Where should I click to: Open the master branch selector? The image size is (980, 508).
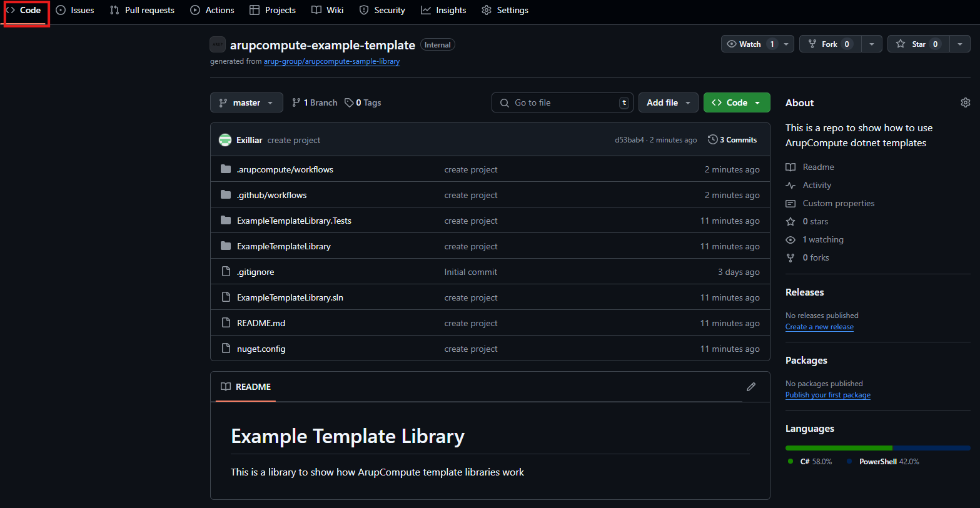click(x=246, y=102)
